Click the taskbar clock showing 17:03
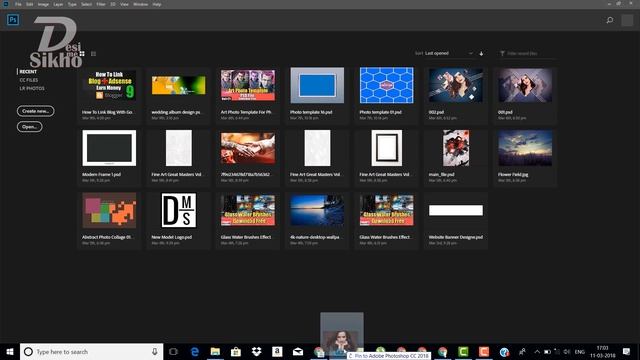Viewport: 640px width, 360px height. [602, 351]
